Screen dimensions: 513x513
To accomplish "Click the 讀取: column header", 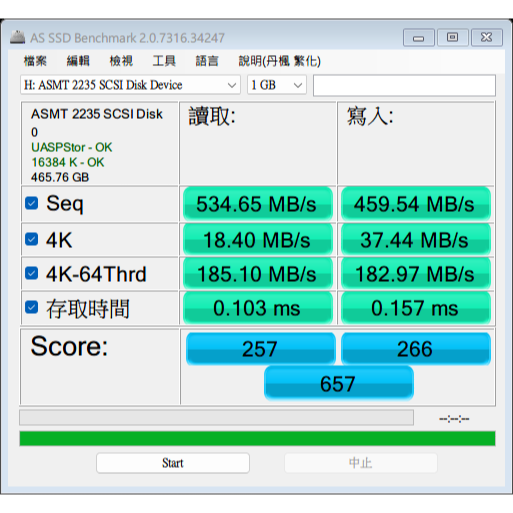I will (x=212, y=116).
